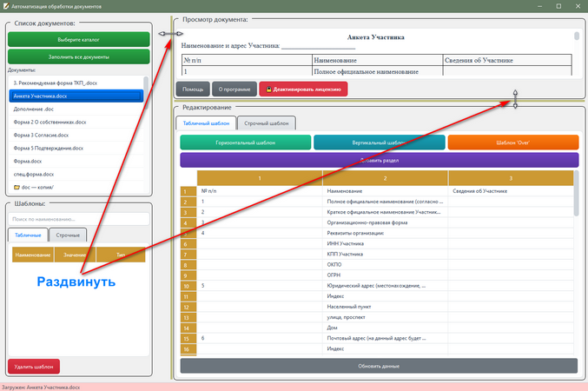Select row header 10 in editing table

coord(188,286)
